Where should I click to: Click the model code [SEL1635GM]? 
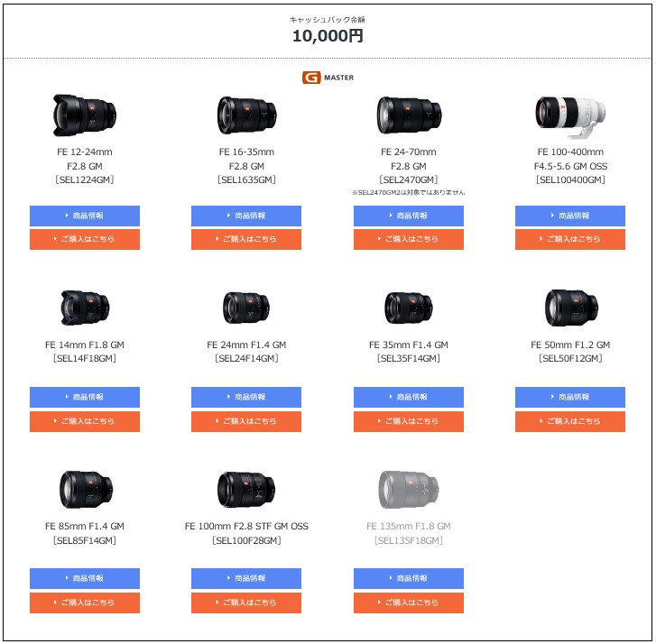tap(246, 179)
